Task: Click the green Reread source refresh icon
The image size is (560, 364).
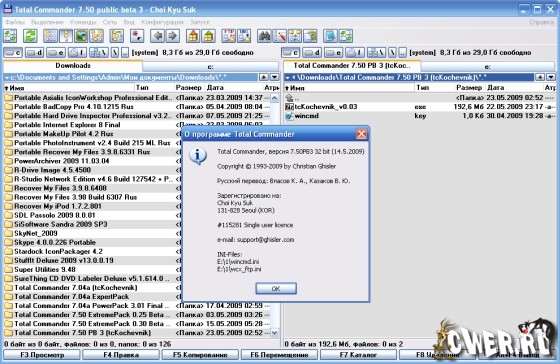Action: [30, 36]
